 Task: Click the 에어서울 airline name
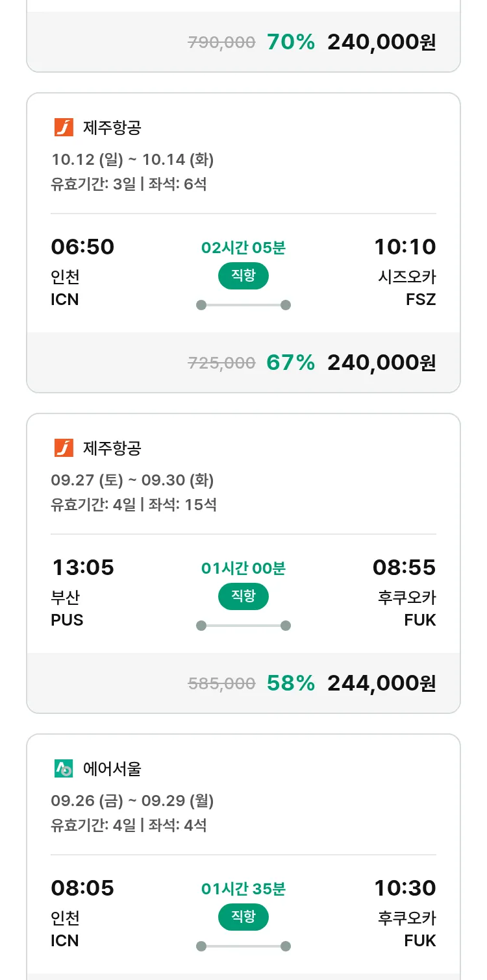[112, 769]
